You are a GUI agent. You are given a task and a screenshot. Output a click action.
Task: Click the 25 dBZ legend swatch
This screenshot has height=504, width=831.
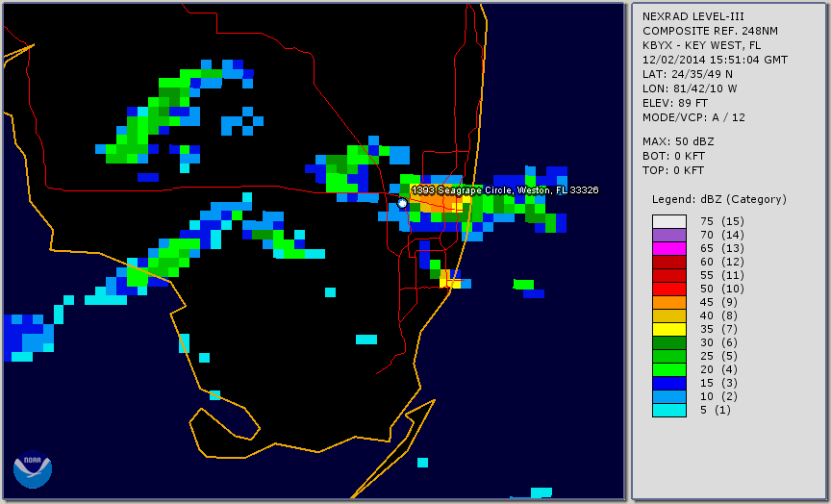click(x=668, y=357)
